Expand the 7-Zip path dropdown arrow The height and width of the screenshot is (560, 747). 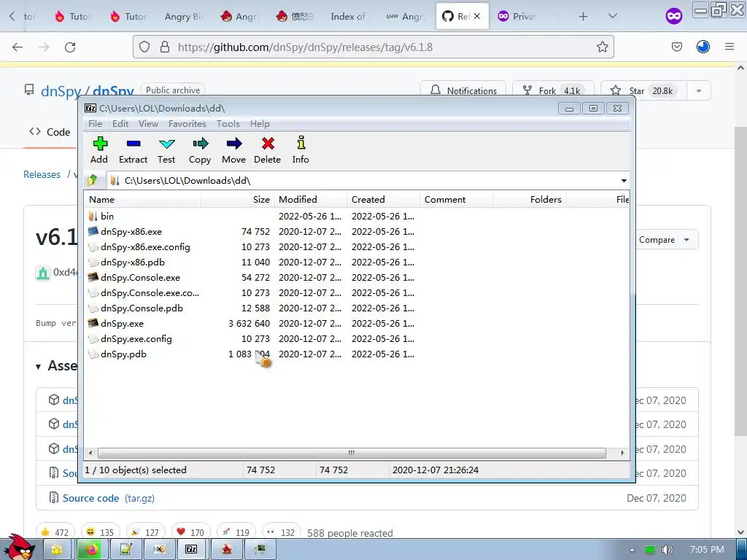(x=624, y=181)
